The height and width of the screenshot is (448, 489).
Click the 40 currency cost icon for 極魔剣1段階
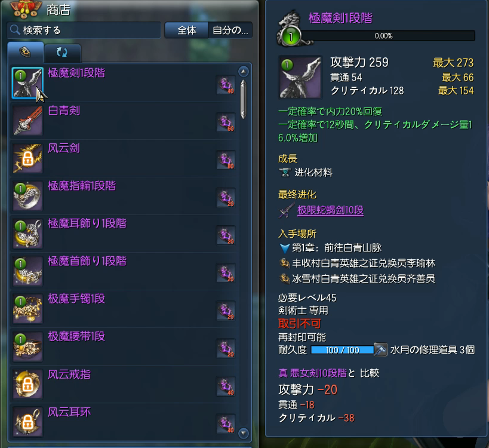click(226, 85)
